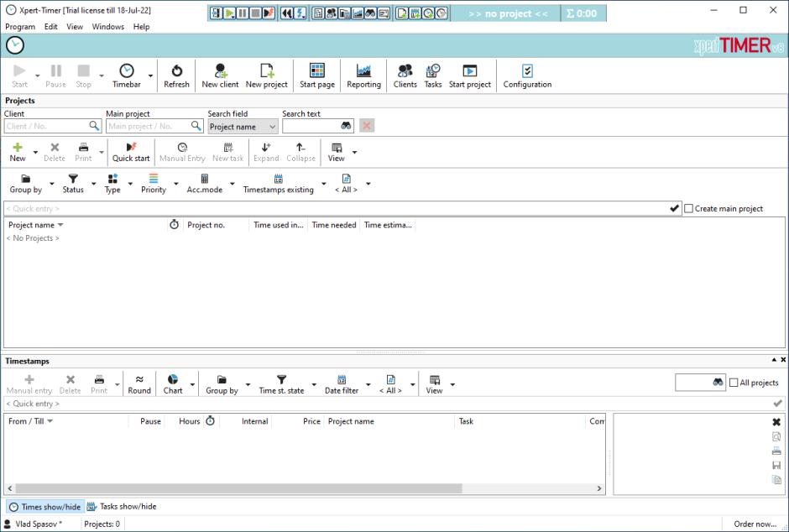Open the Edit menu
789x532 pixels.
pyautogui.click(x=51, y=27)
